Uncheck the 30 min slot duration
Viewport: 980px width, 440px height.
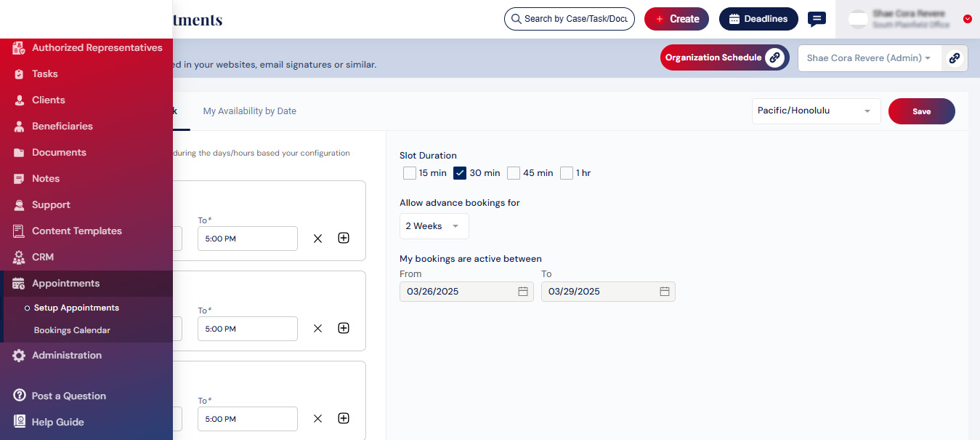click(459, 173)
